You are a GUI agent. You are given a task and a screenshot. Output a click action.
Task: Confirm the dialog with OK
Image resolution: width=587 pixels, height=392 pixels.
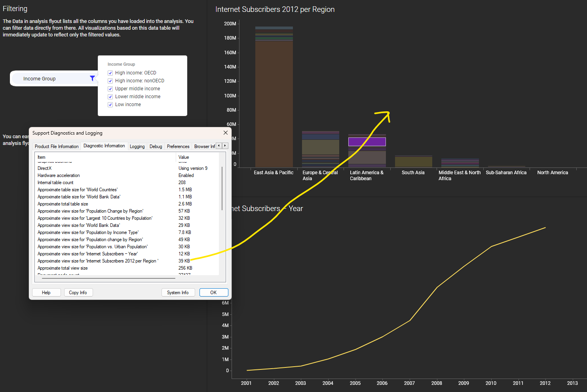(213, 293)
